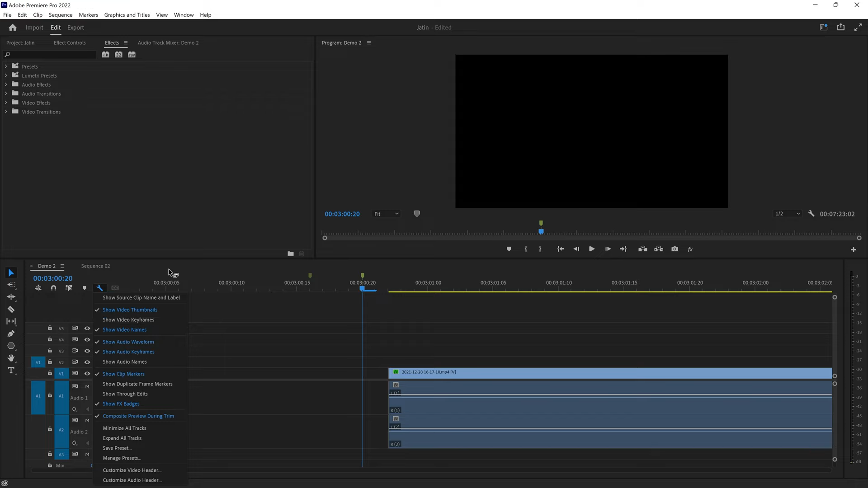The height and width of the screenshot is (488, 868).
Task: Toggle Show Clip Markers option
Action: (123, 374)
